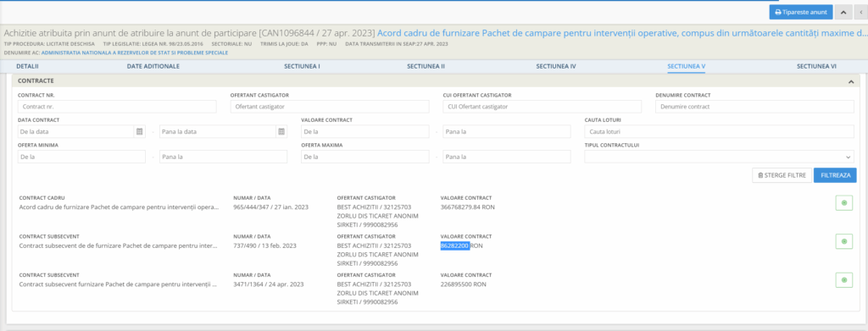Click Valoare contract 'De la' field
This screenshot has height=331, width=868.
[364, 131]
